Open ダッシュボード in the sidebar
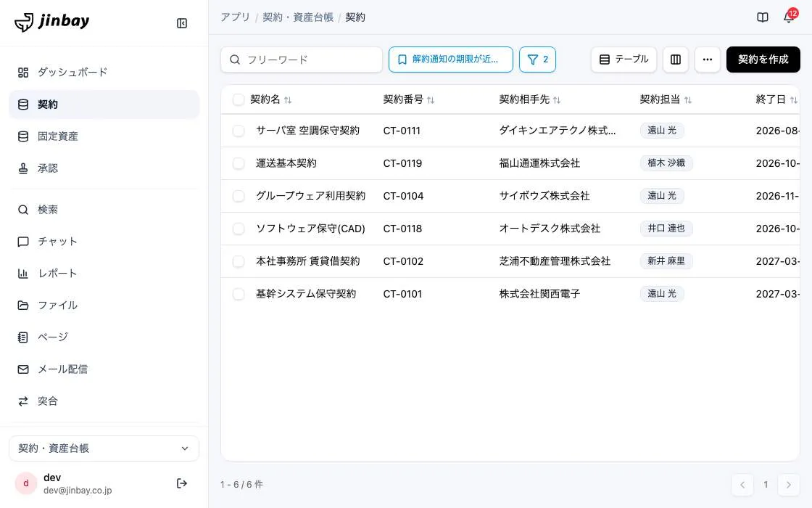 [x=104, y=72]
